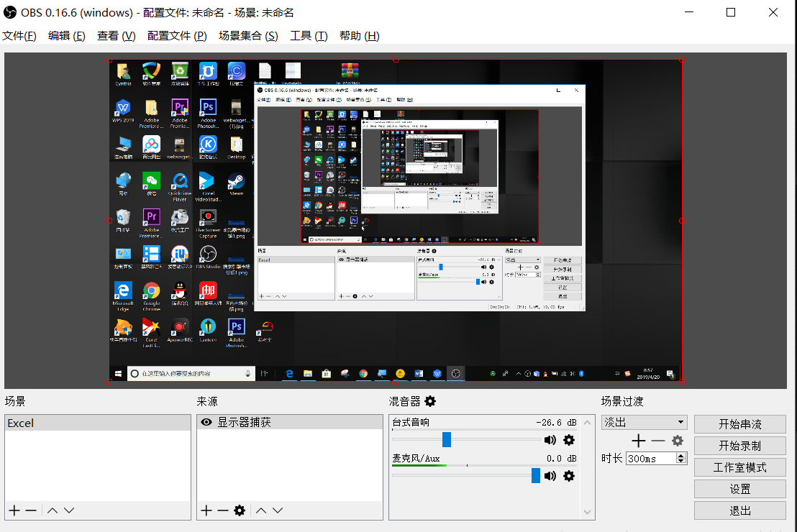Open source properties gear icon

point(240,510)
